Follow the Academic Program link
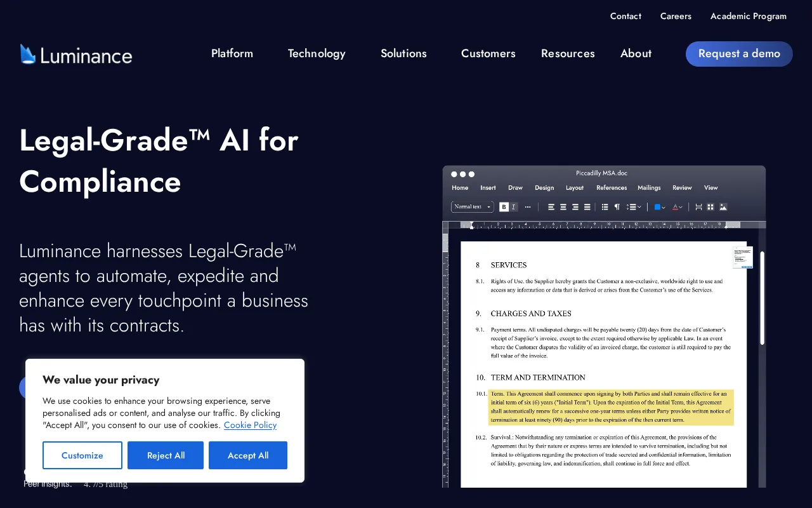The image size is (812, 508). 749,17
